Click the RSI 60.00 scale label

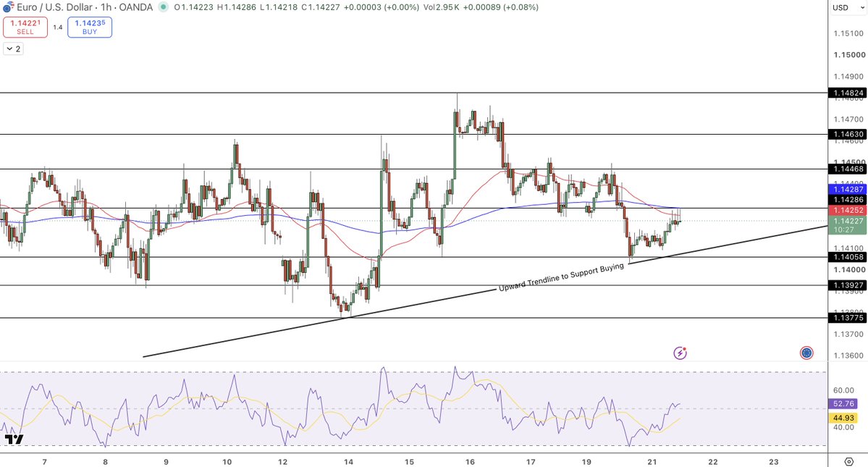(x=843, y=390)
